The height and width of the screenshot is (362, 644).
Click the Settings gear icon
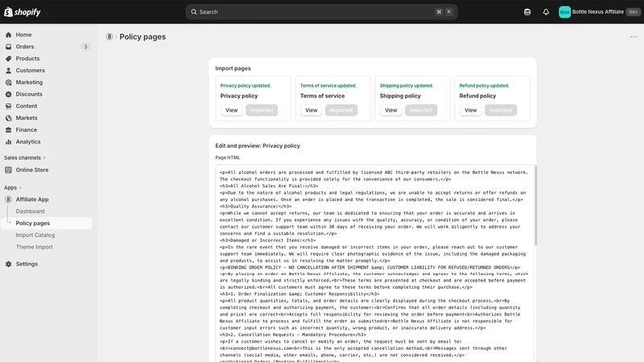coord(8,265)
